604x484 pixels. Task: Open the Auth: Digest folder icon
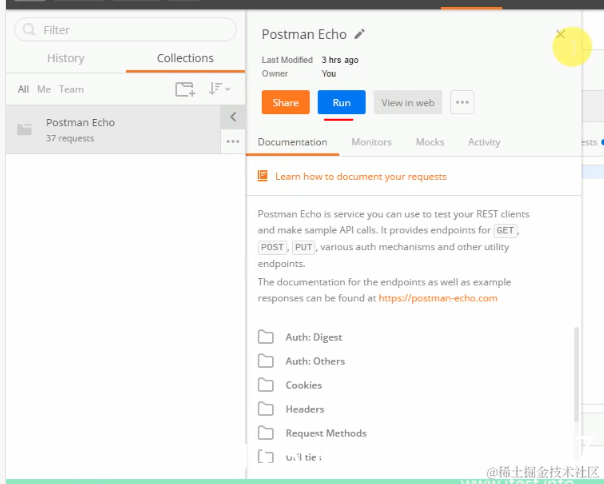(x=266, y=337)
